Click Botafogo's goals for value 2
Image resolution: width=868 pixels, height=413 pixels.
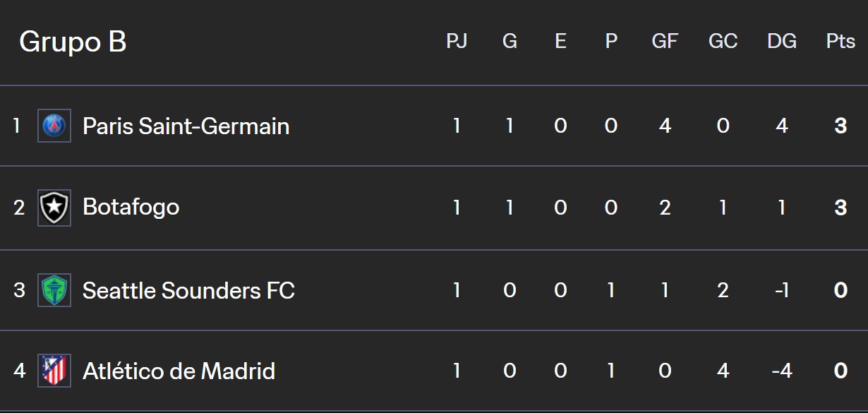coord(665,208)
